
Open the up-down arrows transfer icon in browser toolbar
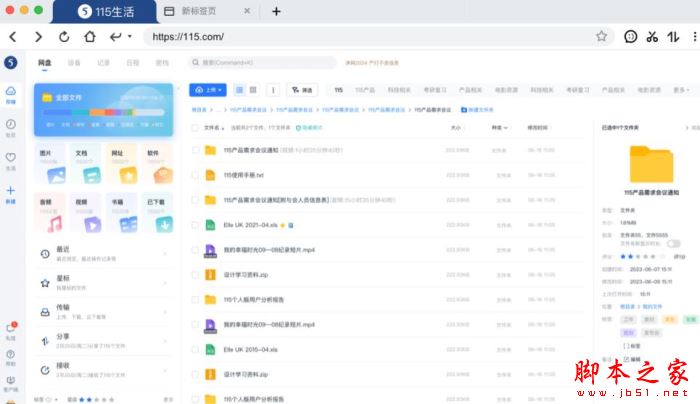[x=673, y=37]
